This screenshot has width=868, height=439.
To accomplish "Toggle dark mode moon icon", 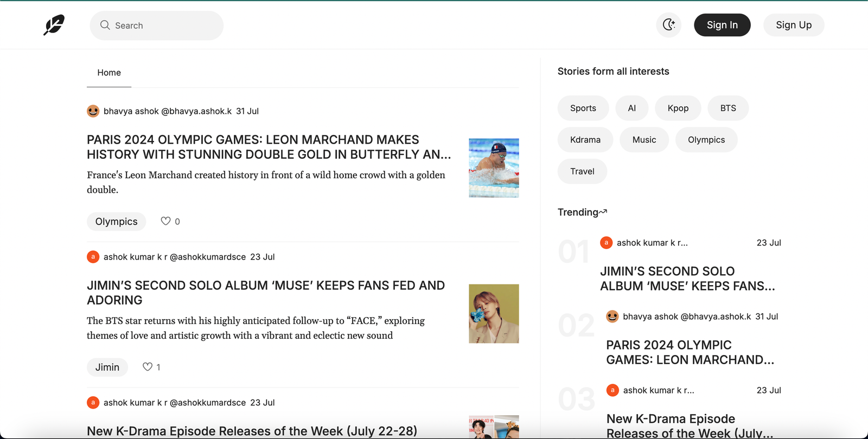I will point(668,25).
